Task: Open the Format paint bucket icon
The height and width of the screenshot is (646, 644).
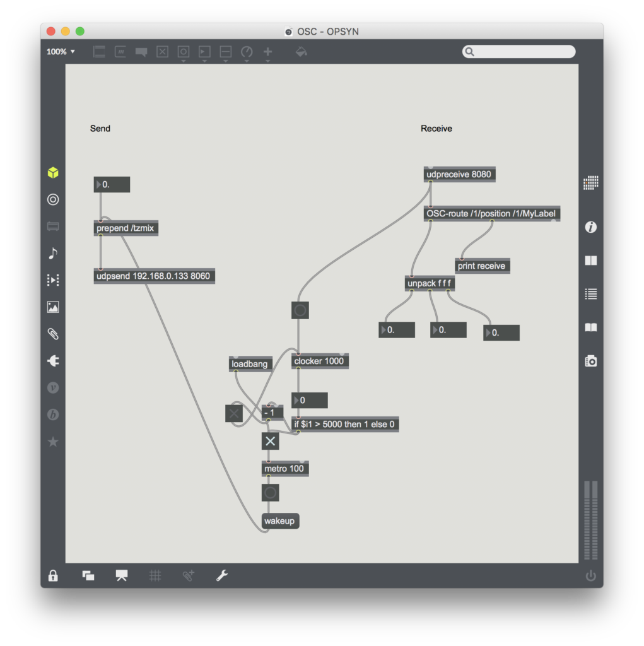Action: [301, 52]
